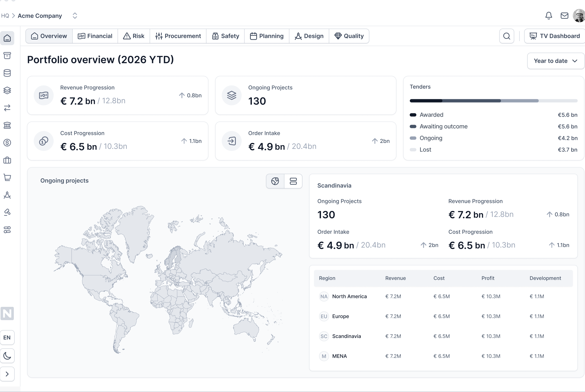Switch to the Financial tab
Screen dimensions: 585x392
click(95, 36)
